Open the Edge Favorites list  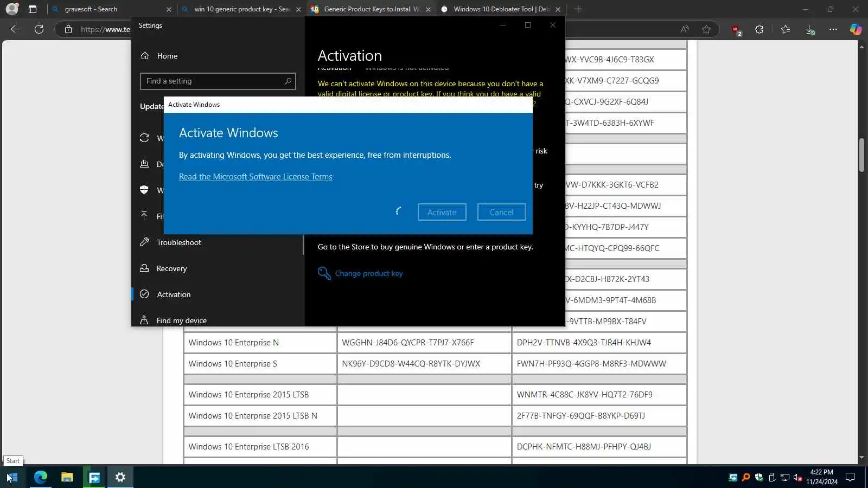pyautogui.click(x=786, y=29)
